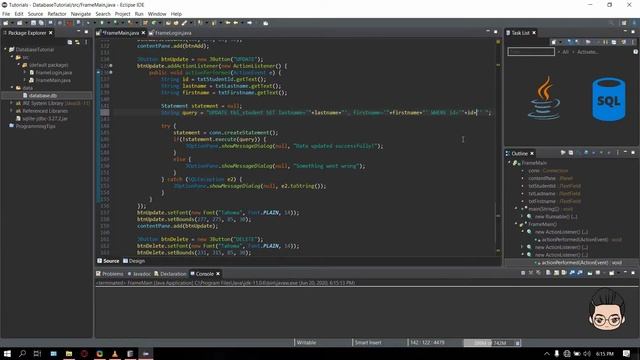The image size is (640, 360).
Task: Select FrameLogin.java in Package Explorer
Action: coord(53,73)
